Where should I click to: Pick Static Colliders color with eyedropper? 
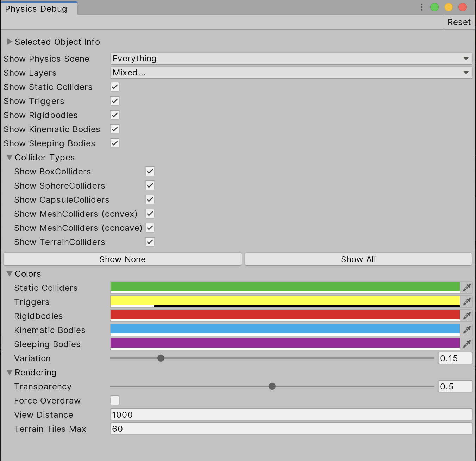point(467,288)
